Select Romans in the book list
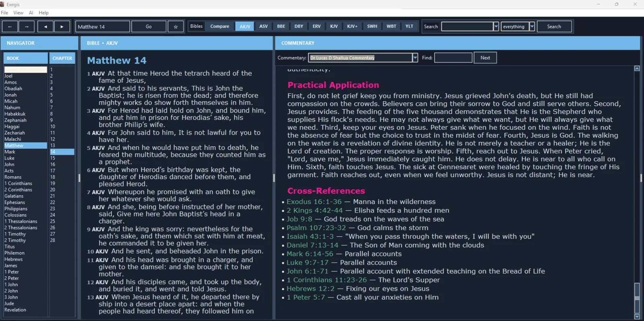Image resolution: width=644 pixels, height=321 pixels. [13, 177]
